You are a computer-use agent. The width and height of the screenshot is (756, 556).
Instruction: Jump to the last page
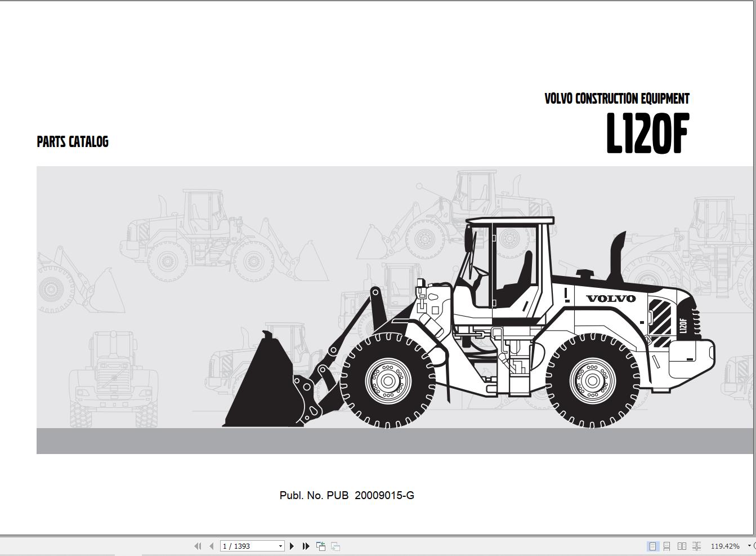[306, 546]
